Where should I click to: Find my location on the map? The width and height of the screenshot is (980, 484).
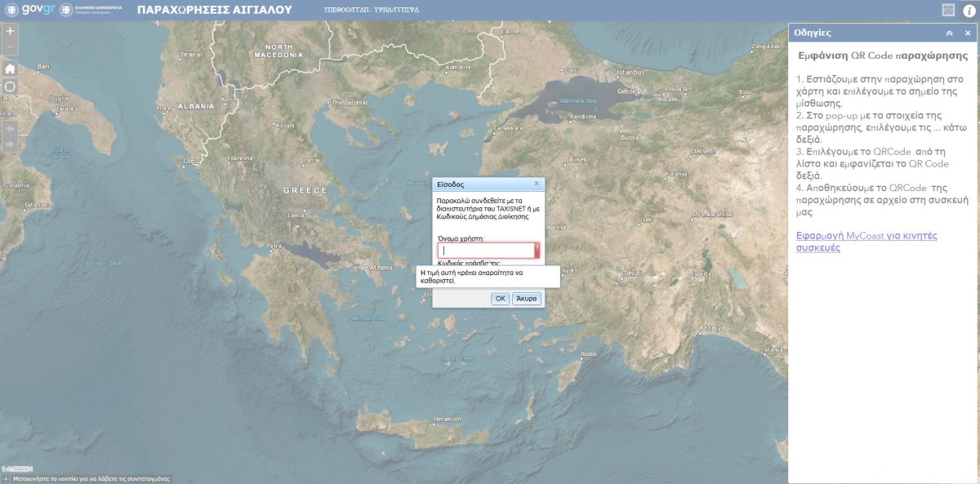tap(10, 87)
